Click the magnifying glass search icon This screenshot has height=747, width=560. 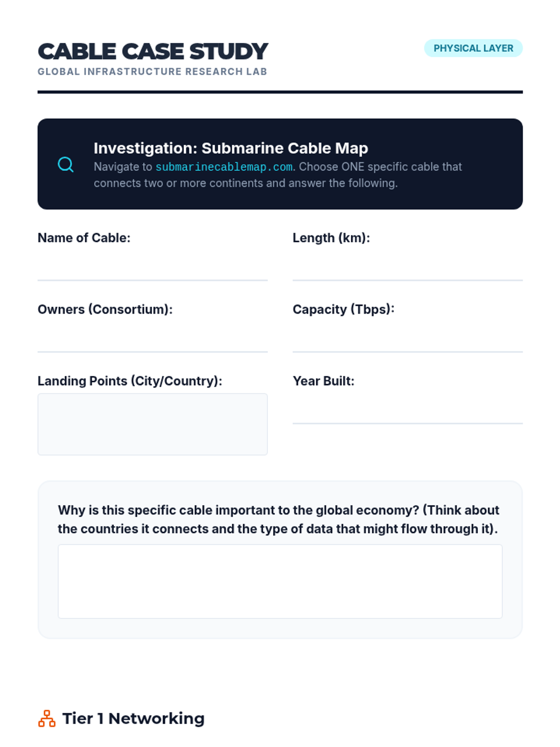[65, 164]
